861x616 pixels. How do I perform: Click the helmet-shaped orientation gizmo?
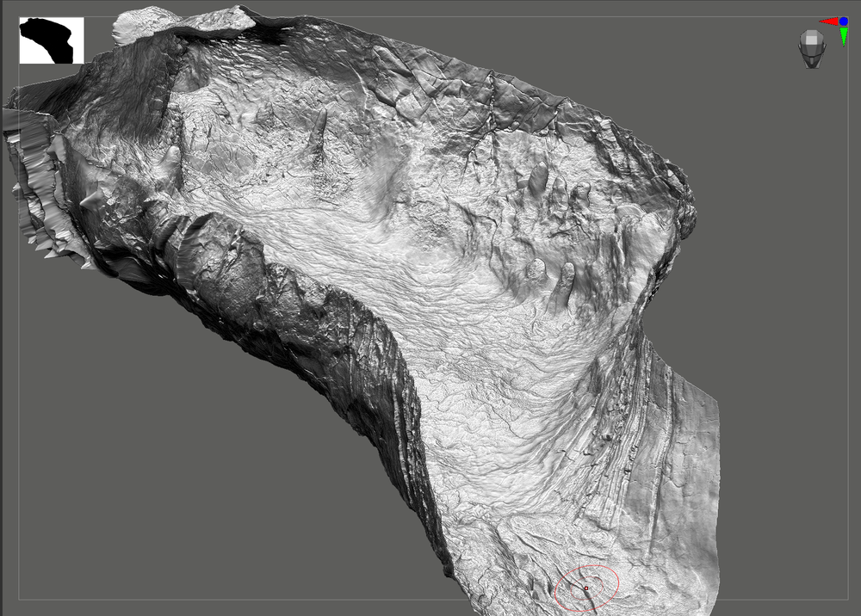[x=811, y=48]
